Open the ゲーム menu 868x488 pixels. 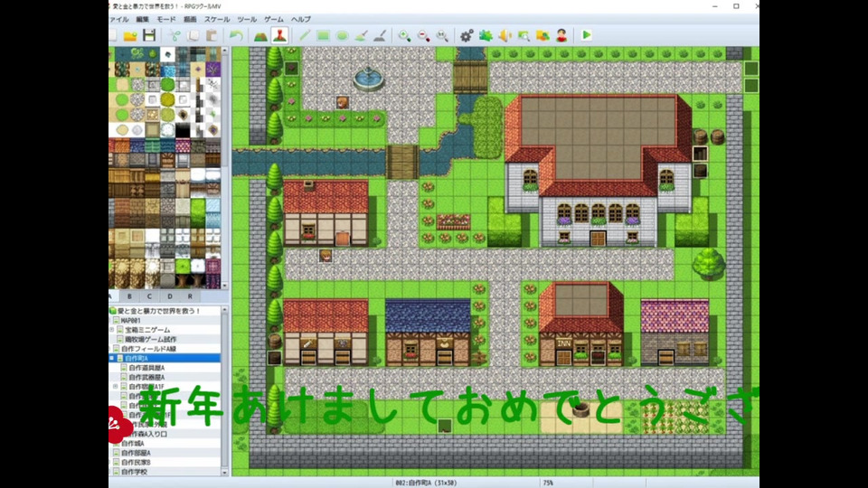point(273,19)
